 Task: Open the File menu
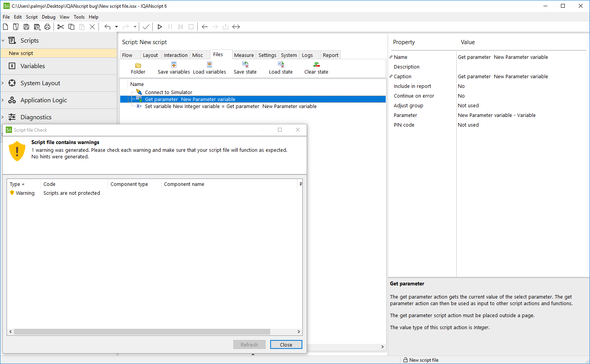[6, 17]
